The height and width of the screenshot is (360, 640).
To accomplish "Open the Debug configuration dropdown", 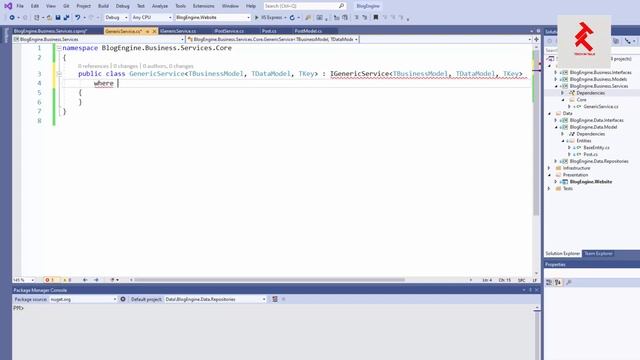I will (116, 18).
